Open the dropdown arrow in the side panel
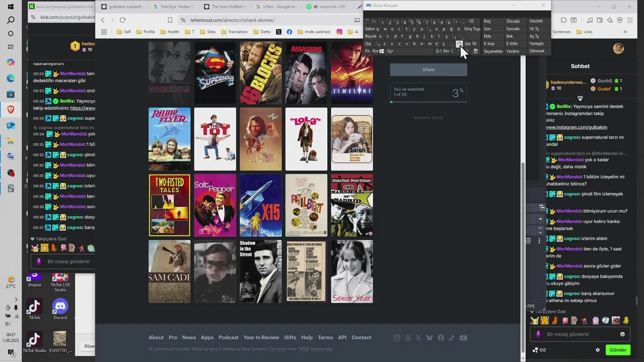Viewport: 644px width, 362px height. 540,219
